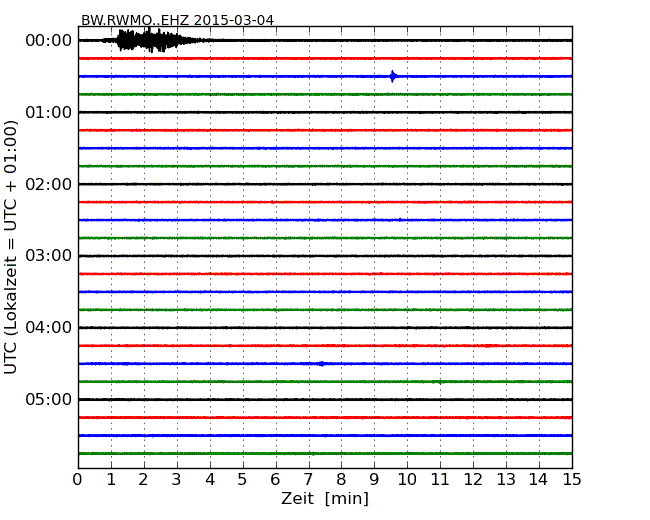Click the 03:00 time label

point(49,256)
